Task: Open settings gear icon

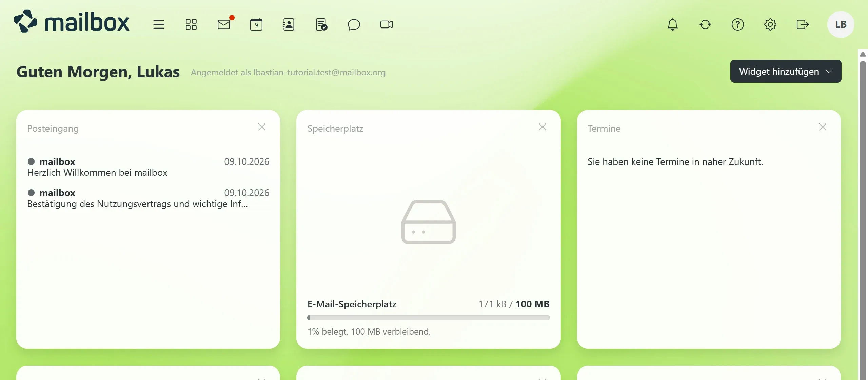Action: click(770, 24)
